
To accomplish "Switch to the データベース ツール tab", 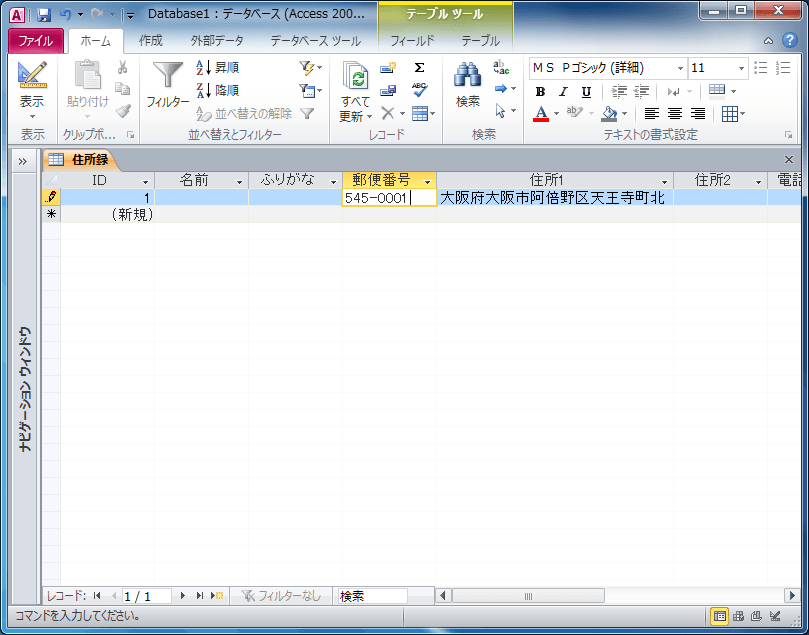I will point(315,40).
